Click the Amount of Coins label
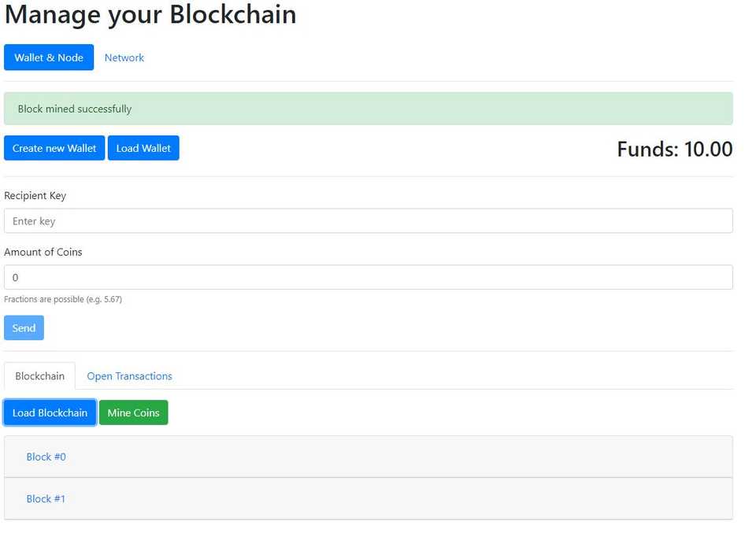This screenshot has width=756, height=540. 43,252
